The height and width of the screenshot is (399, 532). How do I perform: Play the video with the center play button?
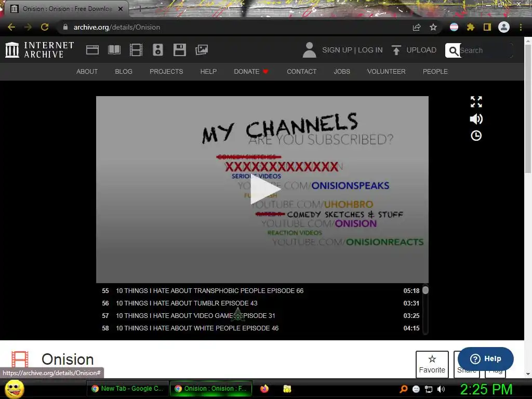pos(265,189)
